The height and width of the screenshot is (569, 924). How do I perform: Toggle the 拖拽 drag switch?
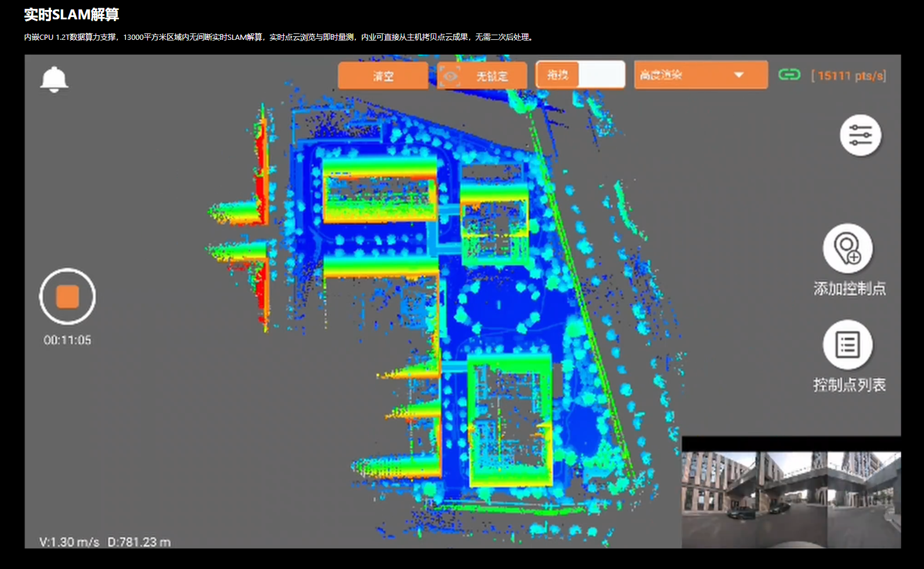580,75
